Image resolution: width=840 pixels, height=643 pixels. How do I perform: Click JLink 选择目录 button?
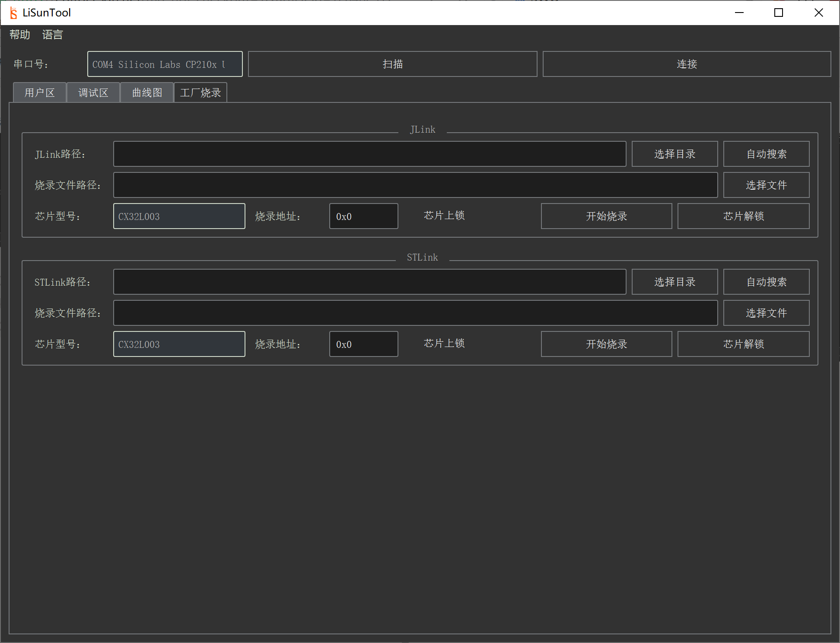674,154
